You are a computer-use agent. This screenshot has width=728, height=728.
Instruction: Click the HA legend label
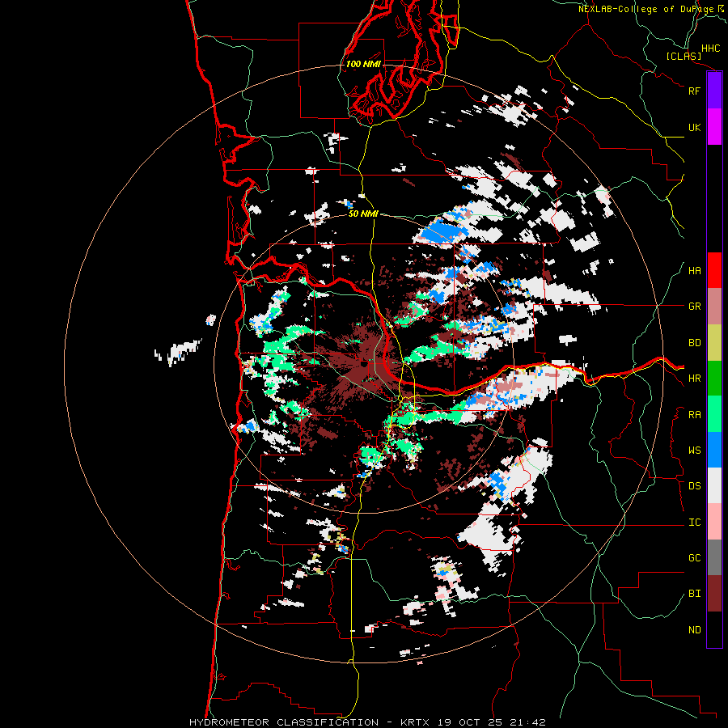point(695,271)
